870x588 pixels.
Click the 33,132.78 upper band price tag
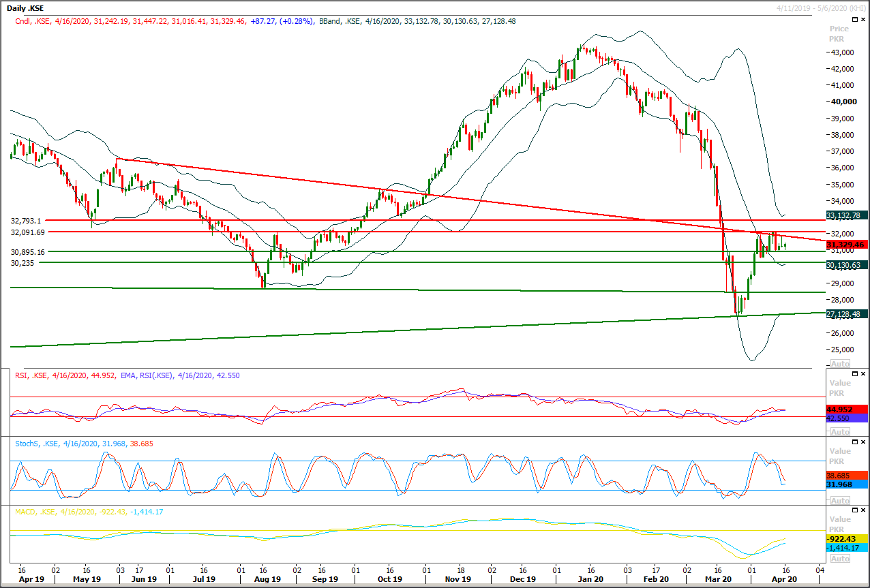[x=846, y=215]
